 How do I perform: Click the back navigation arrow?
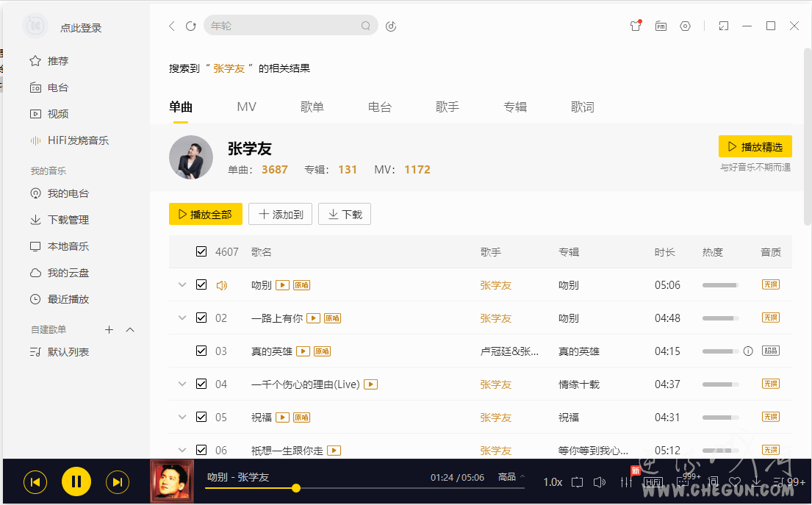[x=172, y=26]
